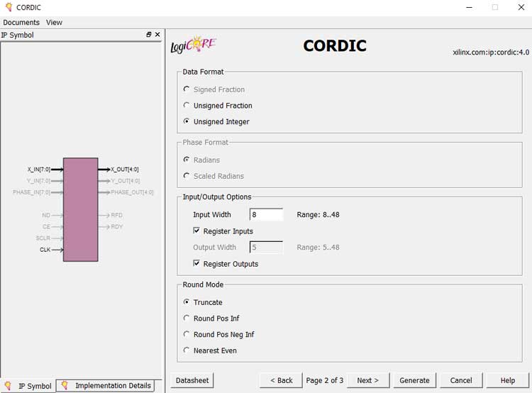Click the CORDIC app icon in title bar
This screenshot has height=393, width=532.
(x=9, y=7)
